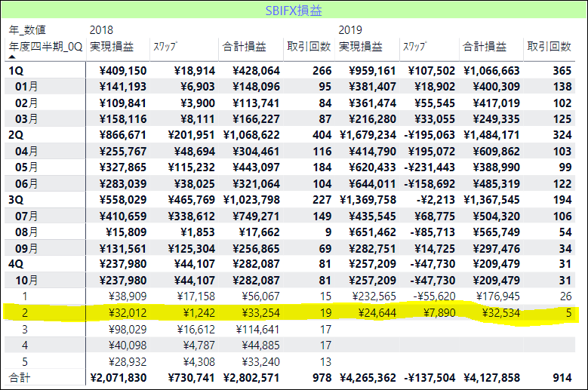The height and width of the screenshot is (390, 588).
Task: Click the 2018 year column group header
Action: [101, 29]
